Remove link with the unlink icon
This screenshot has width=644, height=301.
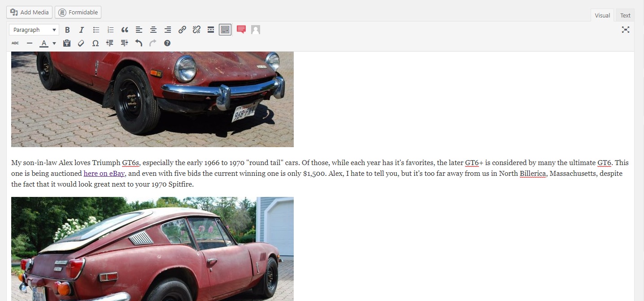point(196,30)
